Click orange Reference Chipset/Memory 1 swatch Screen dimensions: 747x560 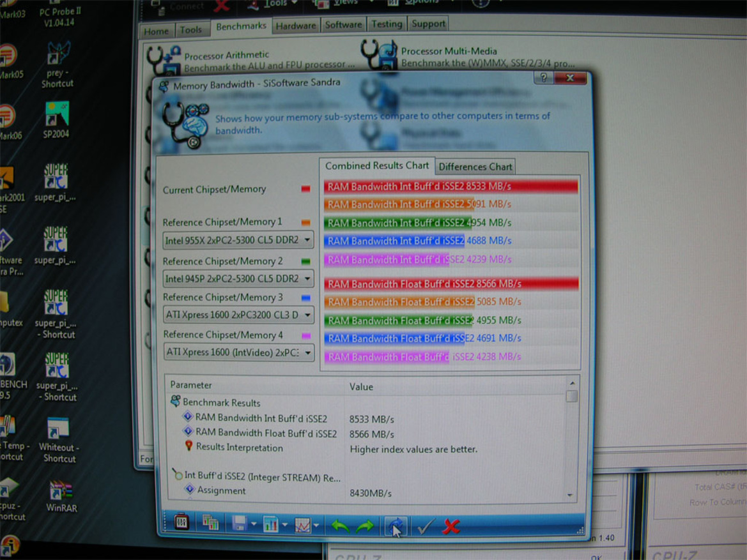point(305,222)
